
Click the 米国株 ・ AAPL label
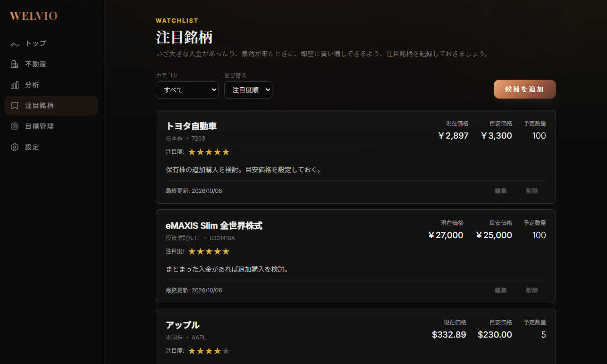point(186,338)
